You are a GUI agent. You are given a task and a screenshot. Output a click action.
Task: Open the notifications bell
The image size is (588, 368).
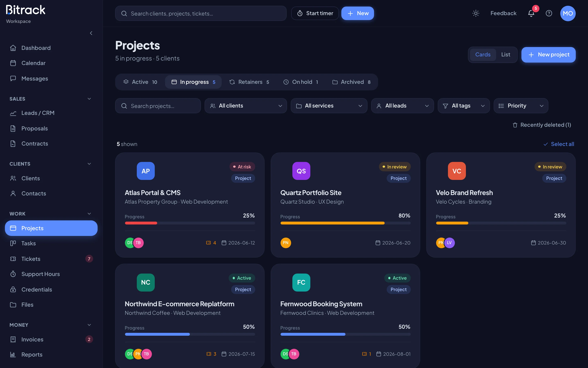coord(531,13)
